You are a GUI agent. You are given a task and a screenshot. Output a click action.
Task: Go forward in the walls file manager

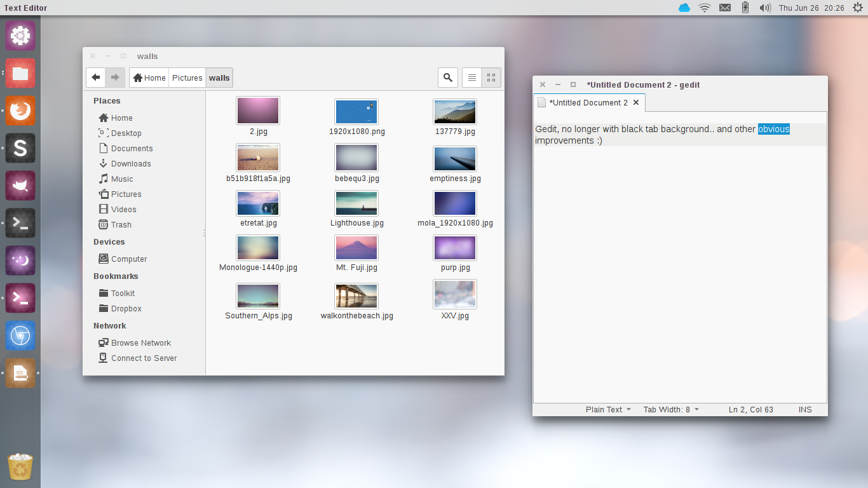[x=115, y=78]
